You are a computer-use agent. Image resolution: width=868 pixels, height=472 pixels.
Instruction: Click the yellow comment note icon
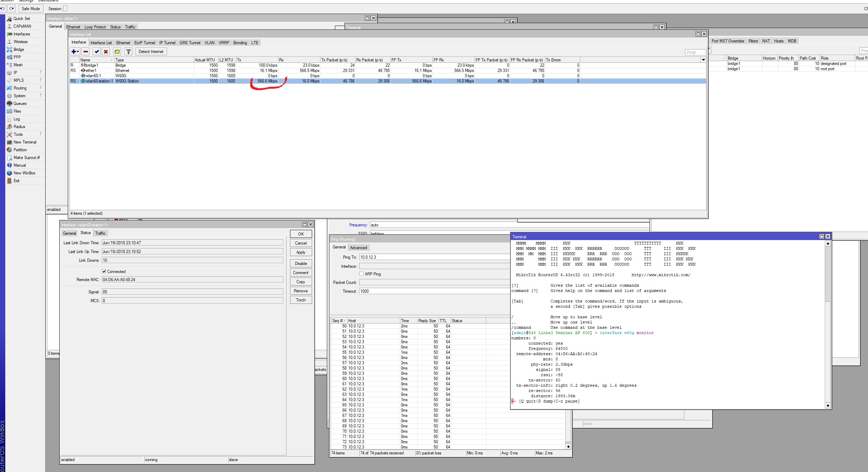[117, 52]
